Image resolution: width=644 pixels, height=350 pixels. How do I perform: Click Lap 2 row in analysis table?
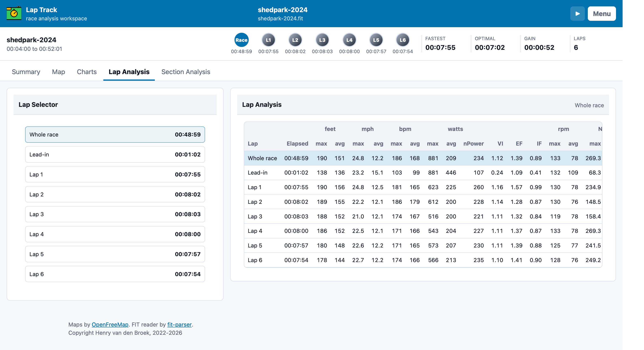click(423, 202)
